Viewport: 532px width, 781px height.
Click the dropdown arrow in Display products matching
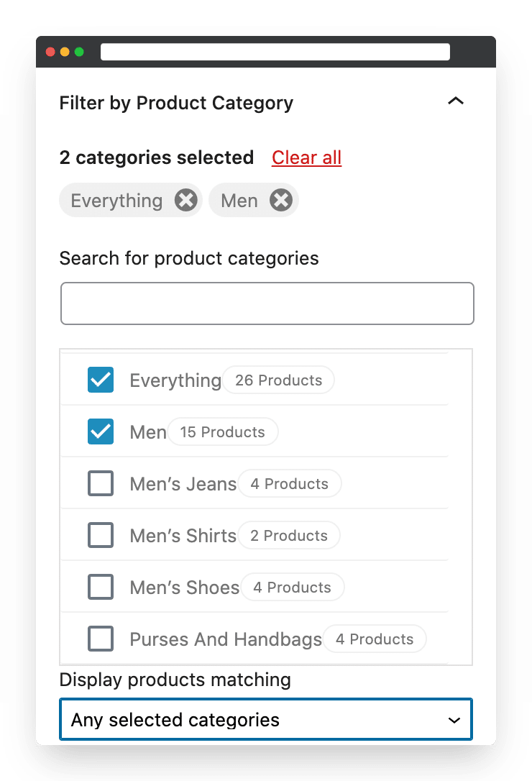pos(454,721)
